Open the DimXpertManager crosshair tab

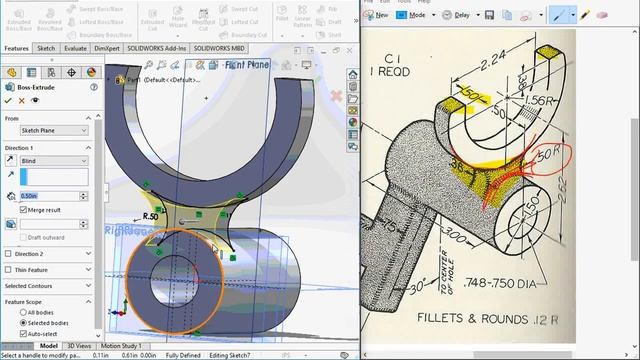[71, 73]
